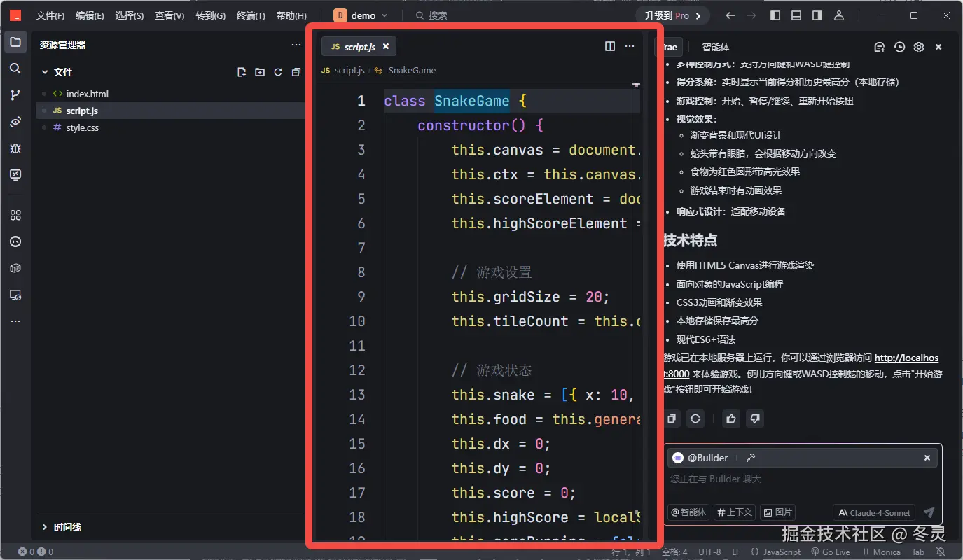Start Go Live in the status bar
The width and height of the screenshot is (963, 560).
(831, 552)
